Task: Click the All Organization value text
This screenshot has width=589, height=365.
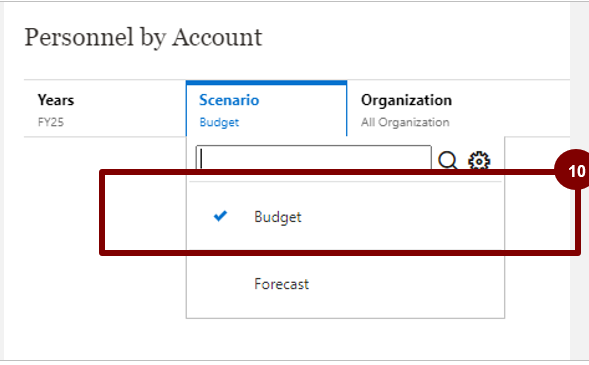Action: tap(405, 122)
